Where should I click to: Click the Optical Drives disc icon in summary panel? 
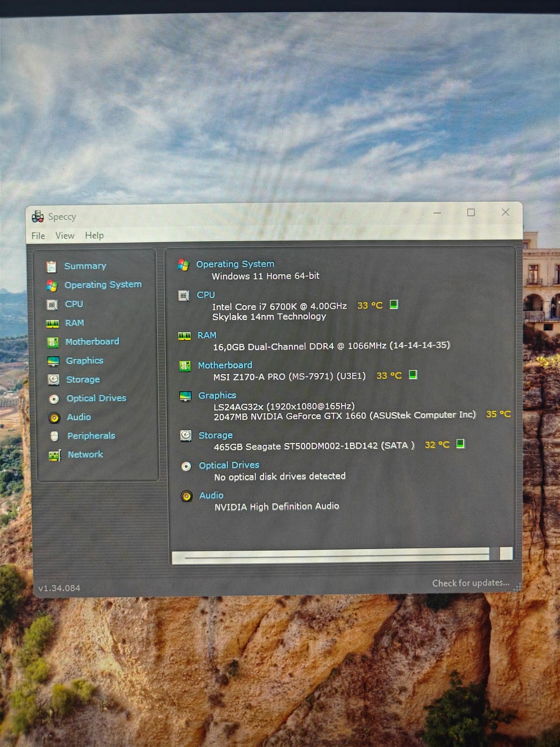[186, 466]
